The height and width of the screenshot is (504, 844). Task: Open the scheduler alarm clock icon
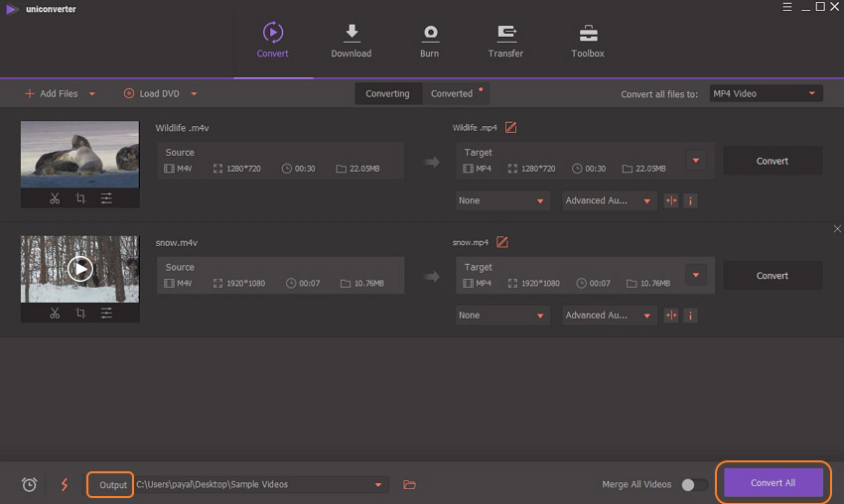30,484
